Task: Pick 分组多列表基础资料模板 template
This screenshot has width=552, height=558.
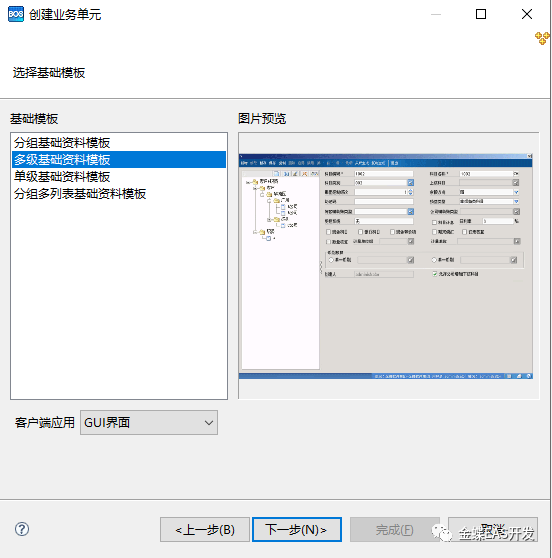Action: 119,194
